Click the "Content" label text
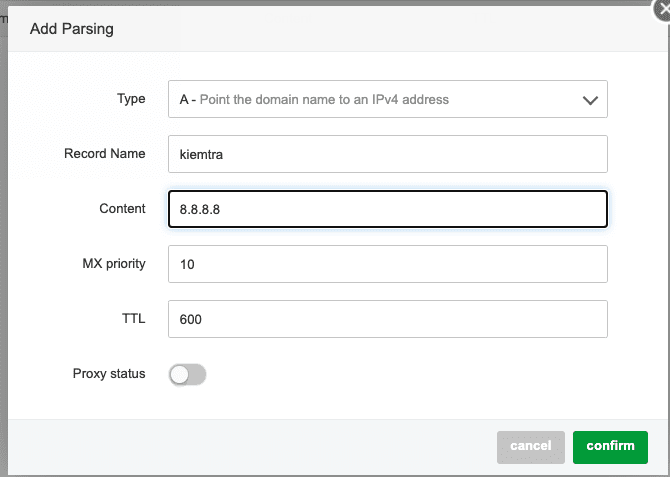 122,209
